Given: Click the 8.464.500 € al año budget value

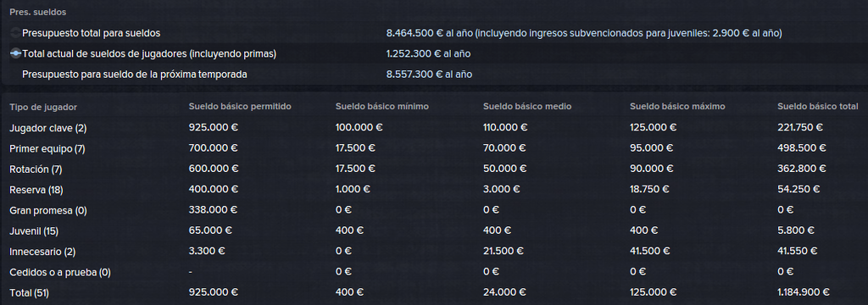Looking at the screenshot, I should click(x=430, y=33).
